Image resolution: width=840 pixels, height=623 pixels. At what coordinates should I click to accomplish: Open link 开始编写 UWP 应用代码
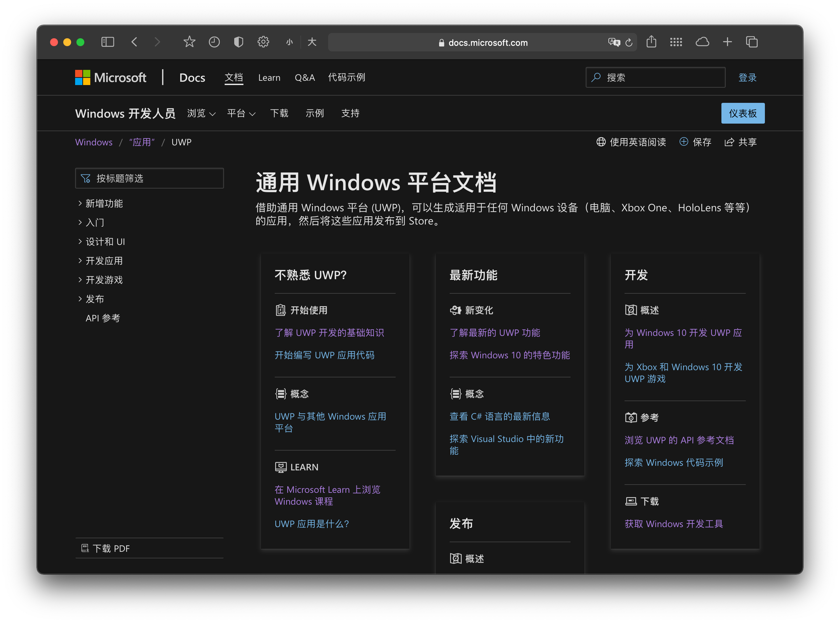324,355
